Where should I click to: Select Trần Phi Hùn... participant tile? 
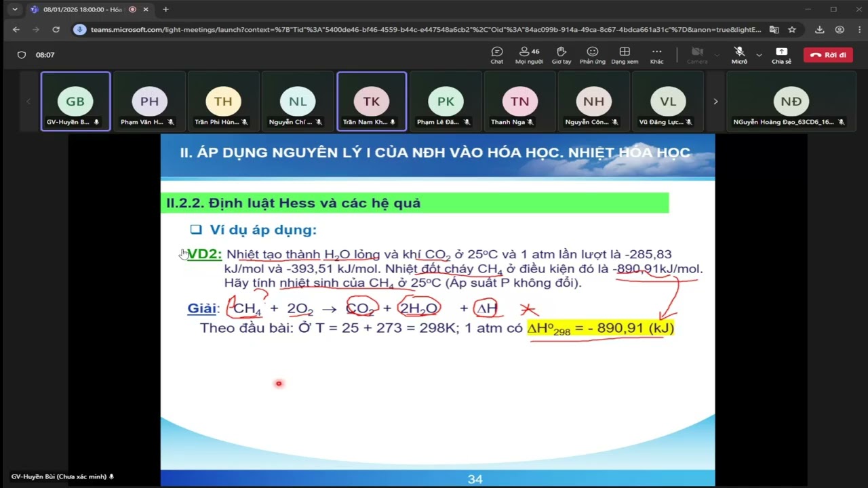(x=223, y=101)
